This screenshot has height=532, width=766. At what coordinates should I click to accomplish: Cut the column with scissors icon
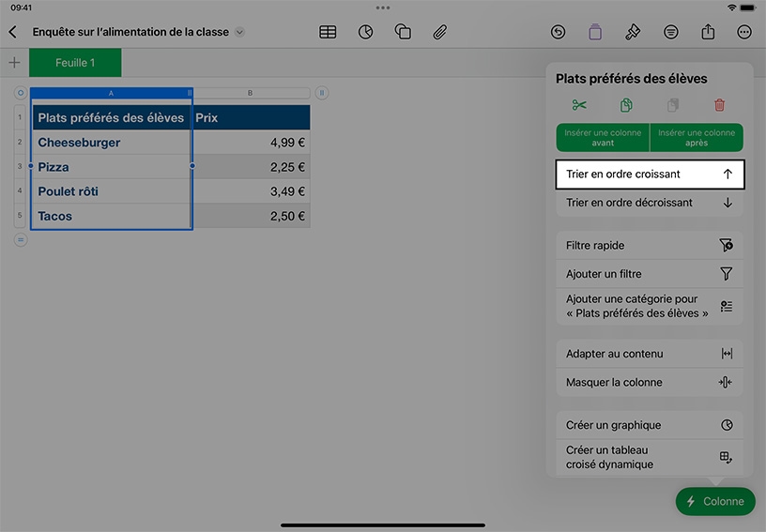(579, 105)
